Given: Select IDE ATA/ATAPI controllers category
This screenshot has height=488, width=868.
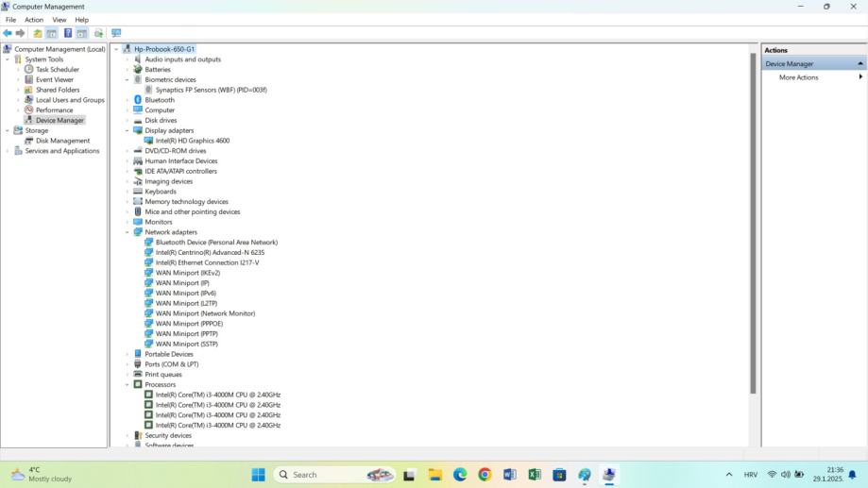Looking at the screenshot, I should point(180,171).
